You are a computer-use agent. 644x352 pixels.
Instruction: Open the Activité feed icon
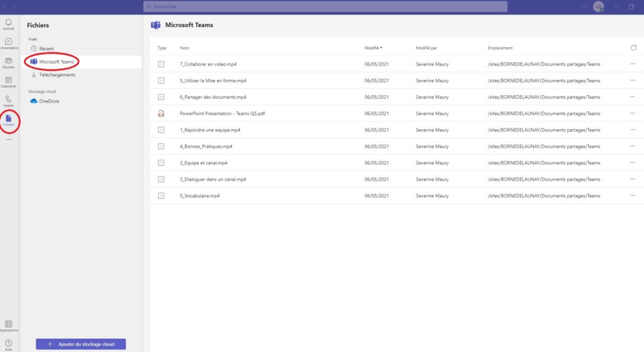[x=8, y=24]
